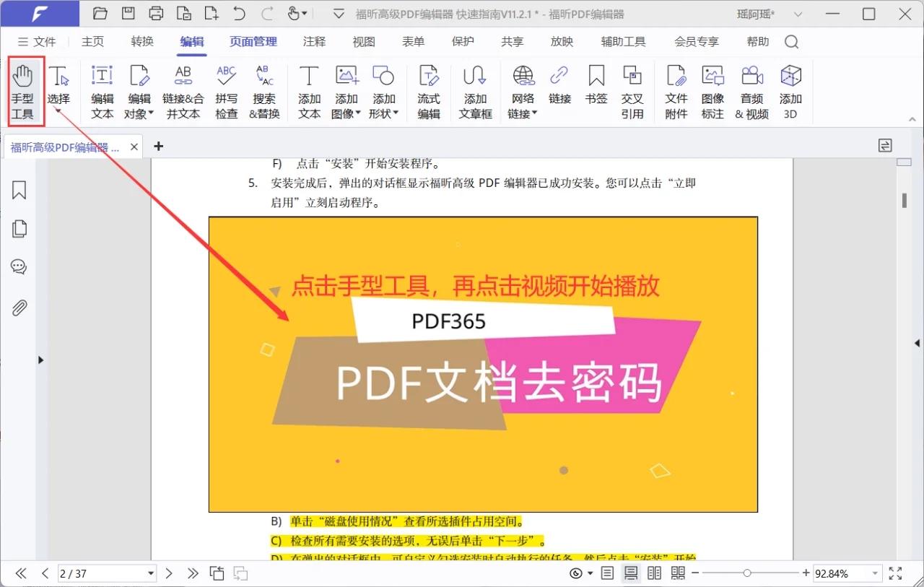Click the 链接 link tool in the ribbon
The height and width of the screenshot is (587, 924).
(559, 84)
